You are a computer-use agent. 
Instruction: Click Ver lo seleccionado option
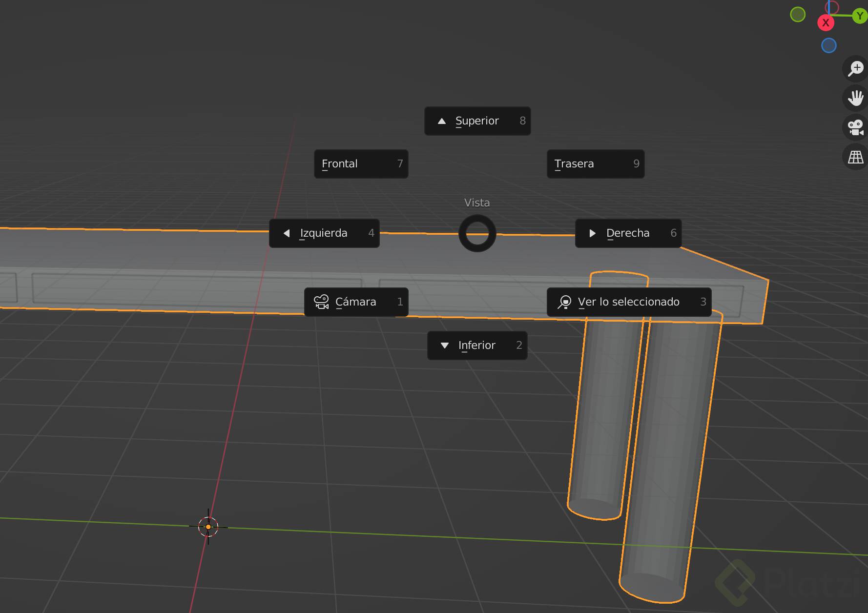629,302
